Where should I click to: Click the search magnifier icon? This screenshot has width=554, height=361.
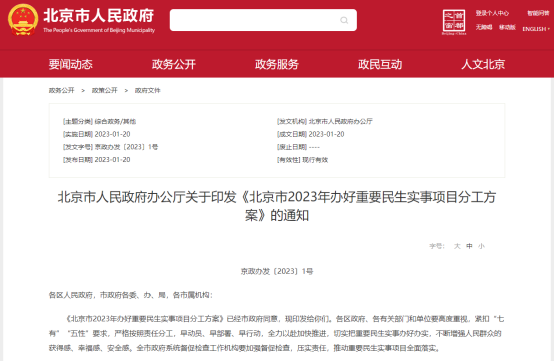click(x=344, y=20)
